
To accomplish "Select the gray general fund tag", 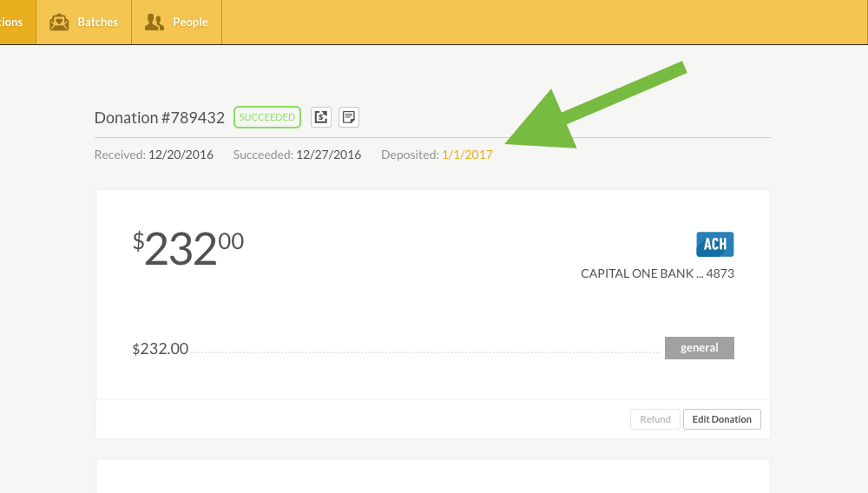I will (699, 348).
